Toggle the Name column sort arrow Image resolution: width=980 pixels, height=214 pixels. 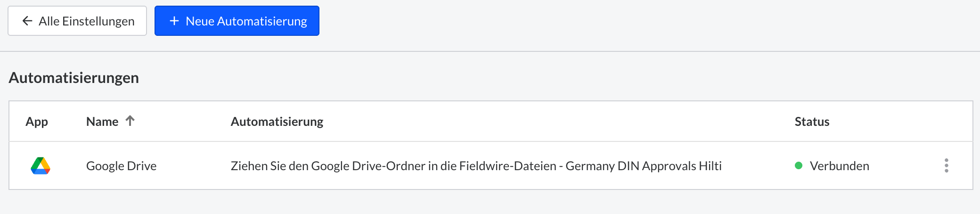130,121
